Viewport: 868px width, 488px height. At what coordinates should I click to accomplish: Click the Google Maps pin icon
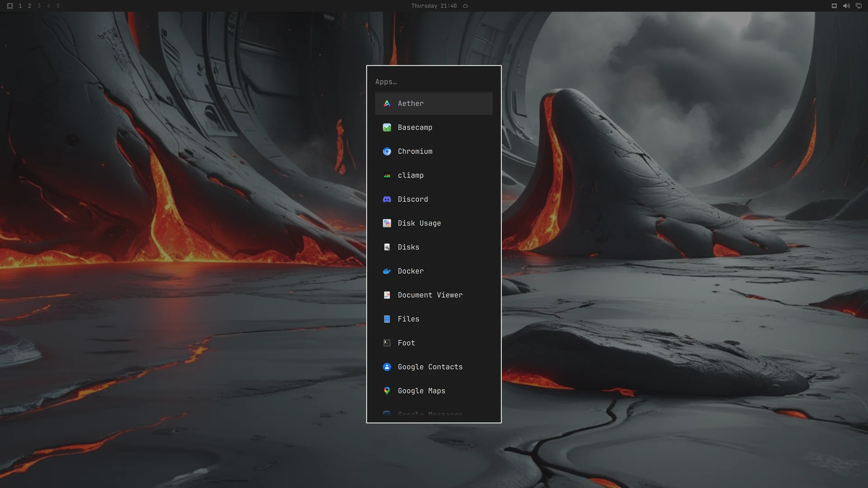click(387, 391)
